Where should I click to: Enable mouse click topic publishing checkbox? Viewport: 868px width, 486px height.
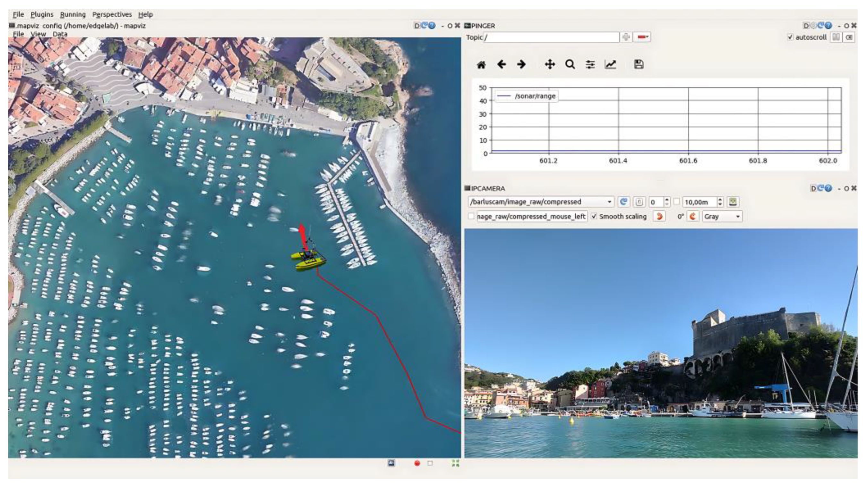[x=471, y=216]
